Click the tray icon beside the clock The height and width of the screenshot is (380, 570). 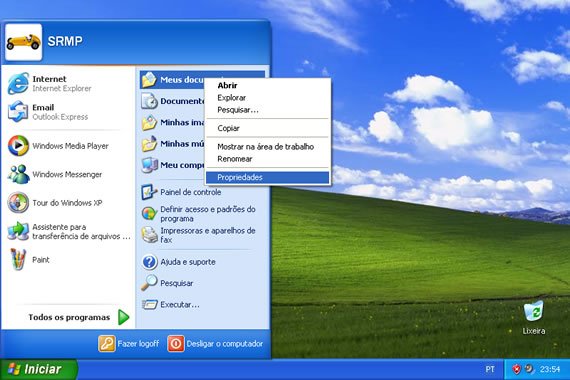point(529,369)
